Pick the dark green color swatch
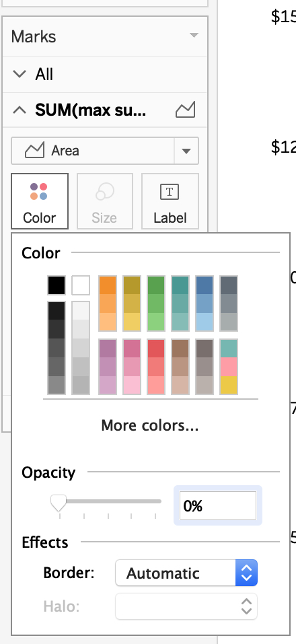The height and width of the screenshot is (644, 296). pos(156,285)
